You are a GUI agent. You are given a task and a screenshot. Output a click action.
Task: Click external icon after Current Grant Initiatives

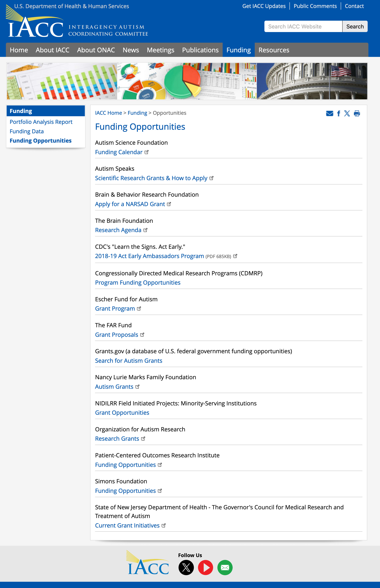(164, 525)
